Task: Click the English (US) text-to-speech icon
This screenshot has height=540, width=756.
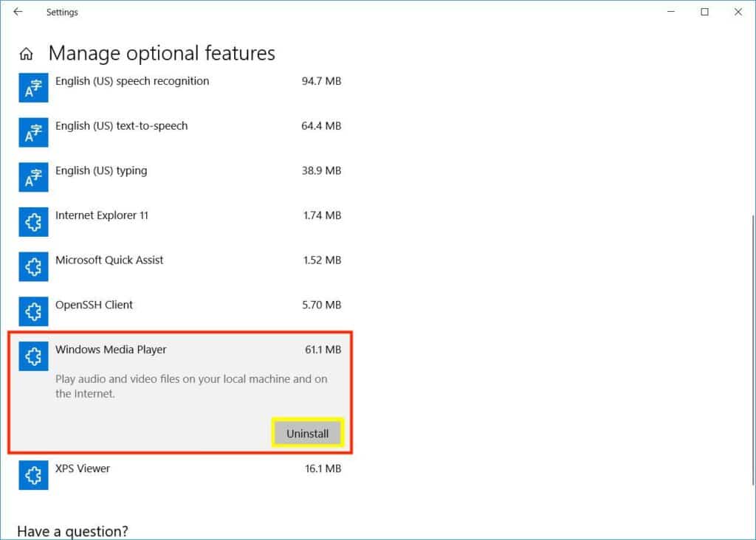Action: click(33, 133)
